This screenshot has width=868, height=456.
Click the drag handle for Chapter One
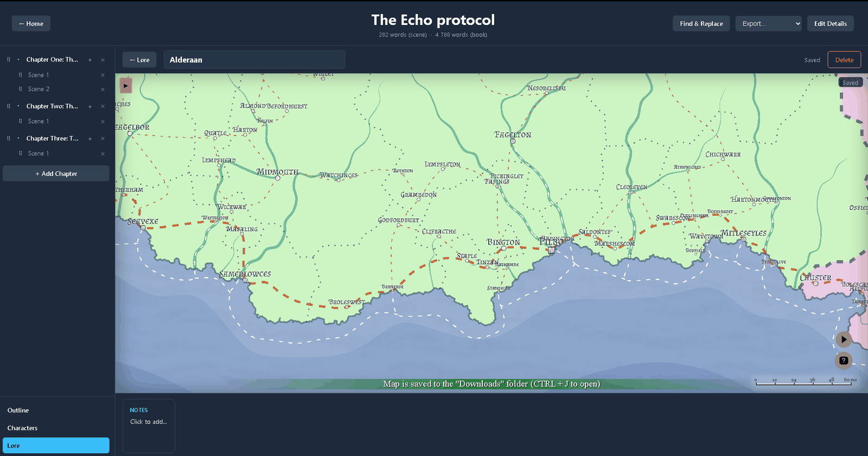9,60
